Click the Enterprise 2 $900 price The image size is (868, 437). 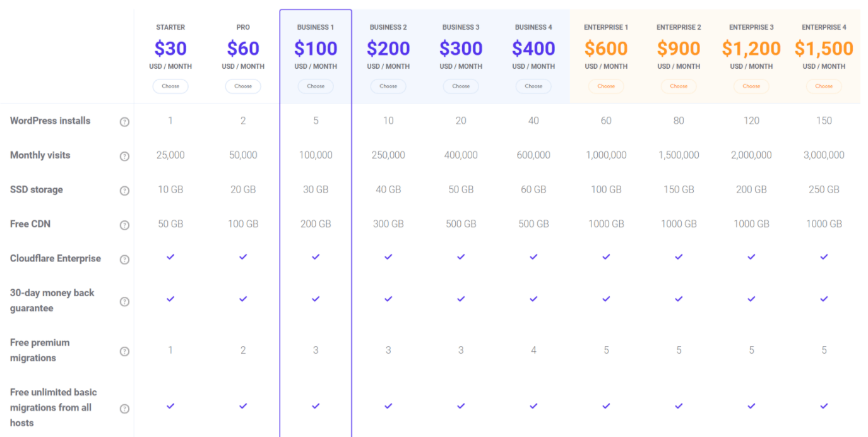(x=679, y=48)
